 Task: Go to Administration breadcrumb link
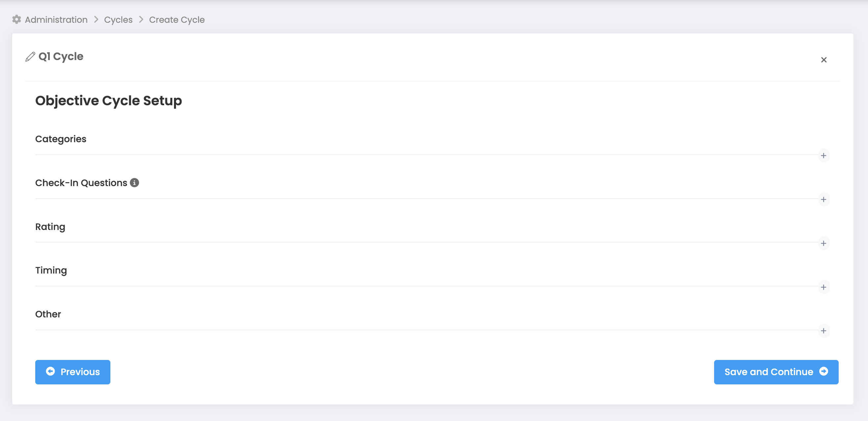56,19
